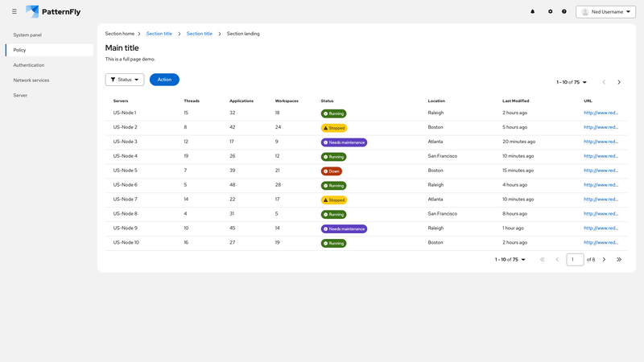This screenshot has height=362, width=644.
Task: Click Running status badge for US-Node 8
Action: 333,214
